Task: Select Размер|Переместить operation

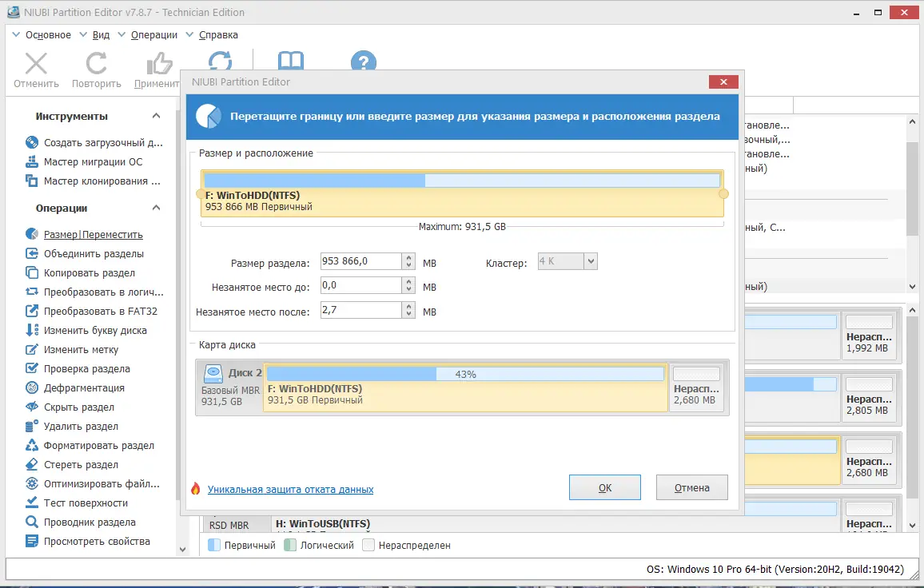Action: [x=93, y=235]
